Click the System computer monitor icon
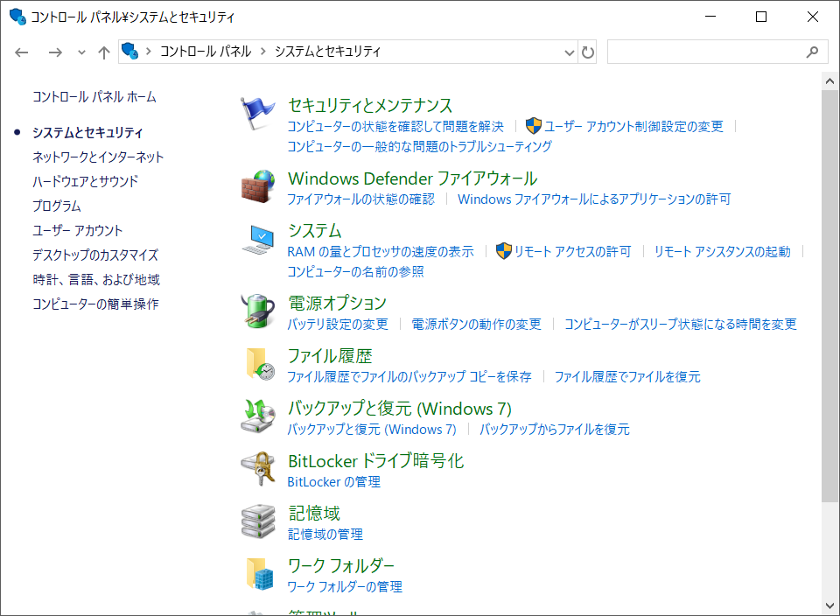840x616 pixels. 257,240
